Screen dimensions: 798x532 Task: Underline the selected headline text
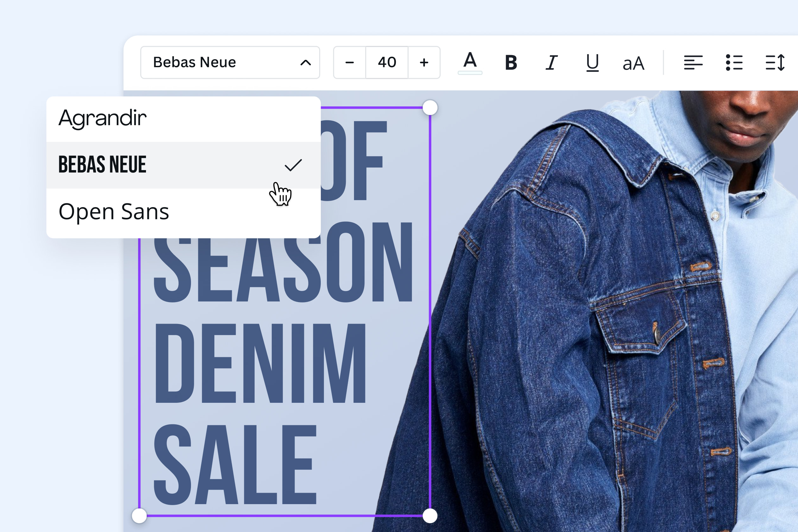592,62
